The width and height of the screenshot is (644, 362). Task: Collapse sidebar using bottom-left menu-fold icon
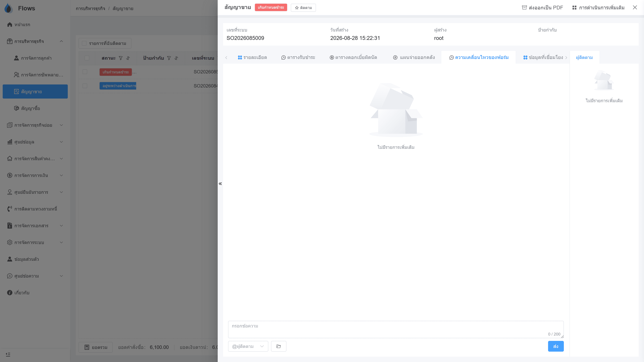coord(8,354)
